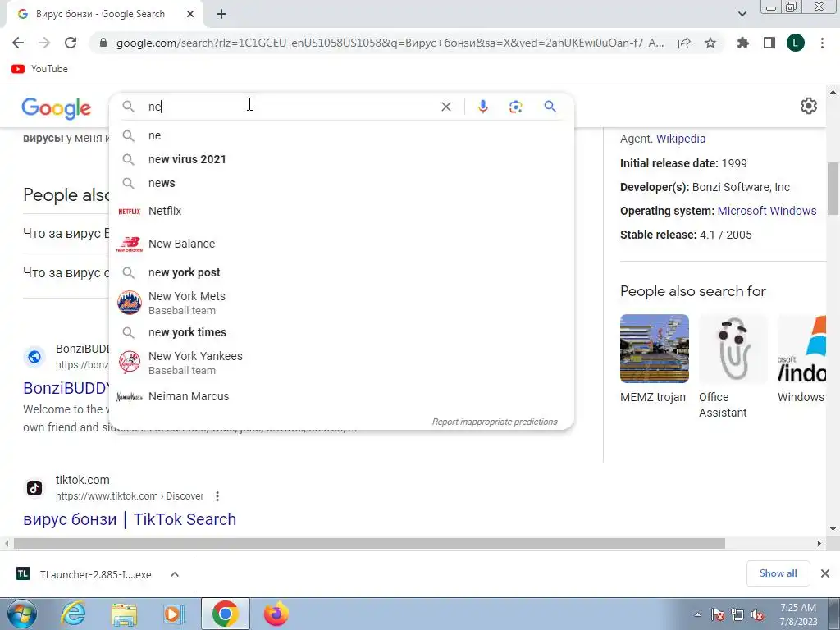Show hidden system tray icons

click(697, 614)
